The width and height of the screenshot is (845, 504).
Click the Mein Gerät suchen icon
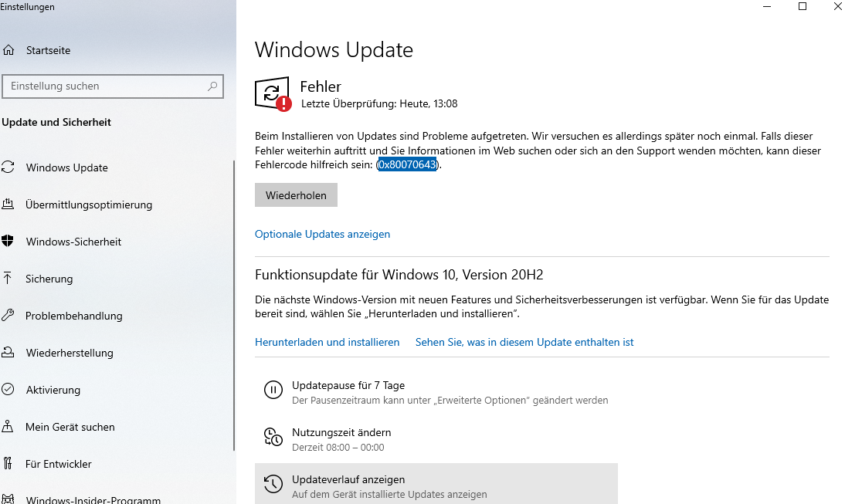point(8,427)
